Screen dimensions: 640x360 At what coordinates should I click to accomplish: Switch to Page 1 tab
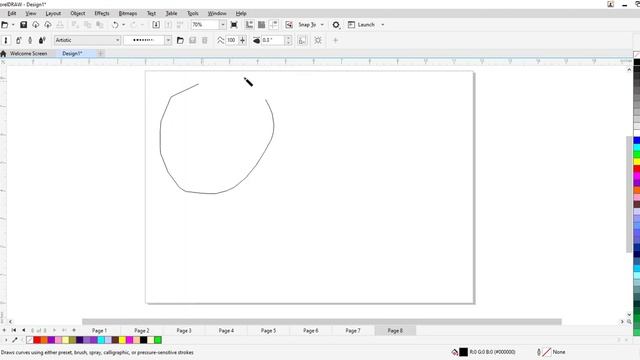[99, 331]
